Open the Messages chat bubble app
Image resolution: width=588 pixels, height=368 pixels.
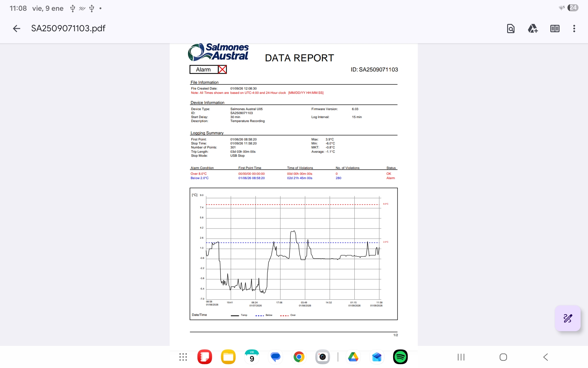[x=275, y=357]
